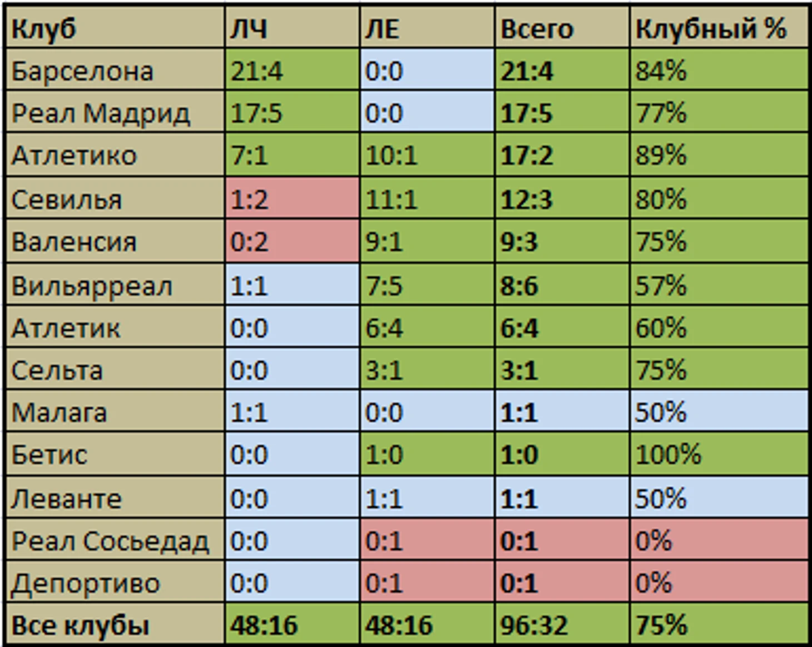Select Реал Сосьедад row name cell
812x647 pixels.
click(115, 540)
